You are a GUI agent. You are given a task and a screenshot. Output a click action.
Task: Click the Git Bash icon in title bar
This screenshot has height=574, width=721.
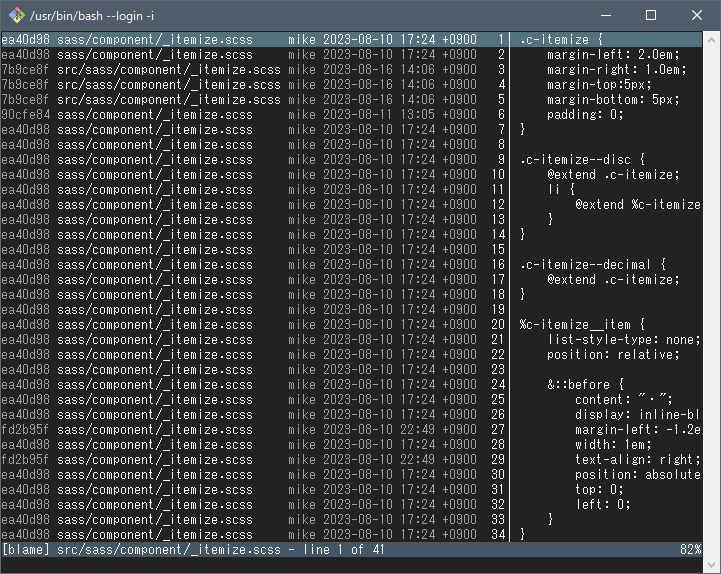(16, 15)
